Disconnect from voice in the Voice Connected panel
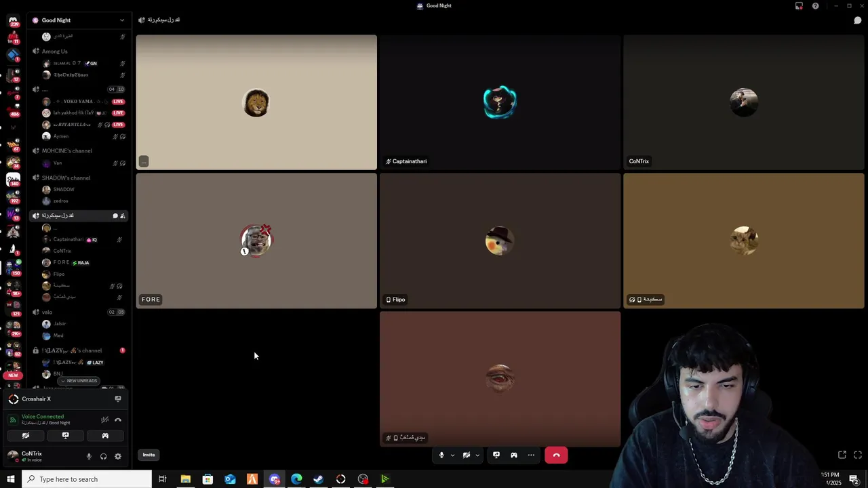The image size is (868, 488). click(x=118, y=420)
